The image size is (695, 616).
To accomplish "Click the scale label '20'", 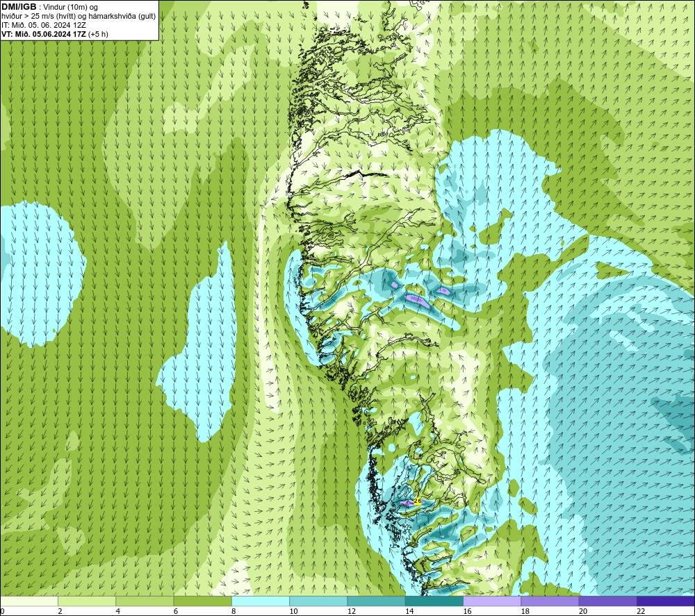I will point(583,611).
